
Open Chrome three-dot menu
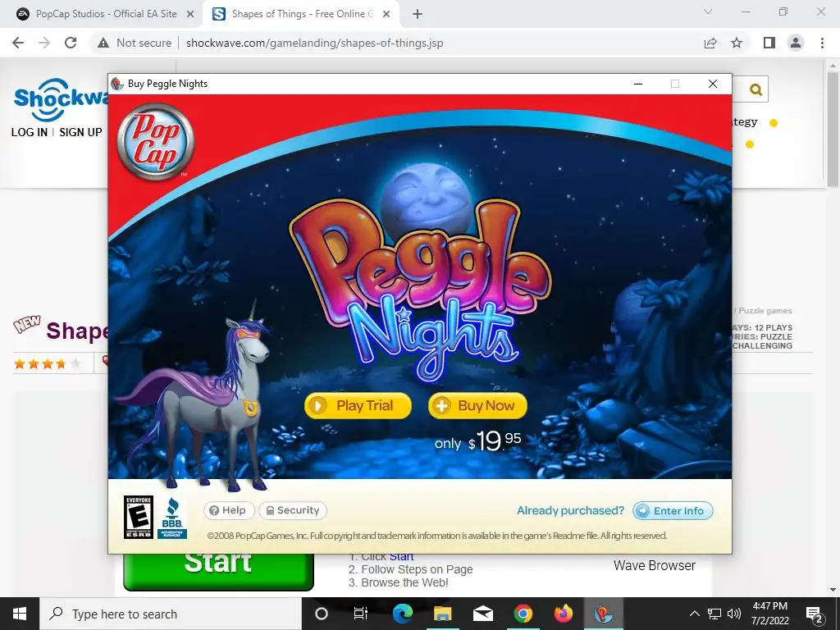(x=822, y=43)
